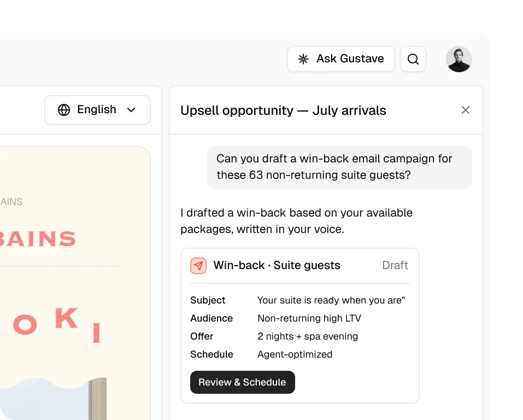Expand the English language chevron
The height and width of the screenshot is (420, 523).
click(x=131, y=110)
